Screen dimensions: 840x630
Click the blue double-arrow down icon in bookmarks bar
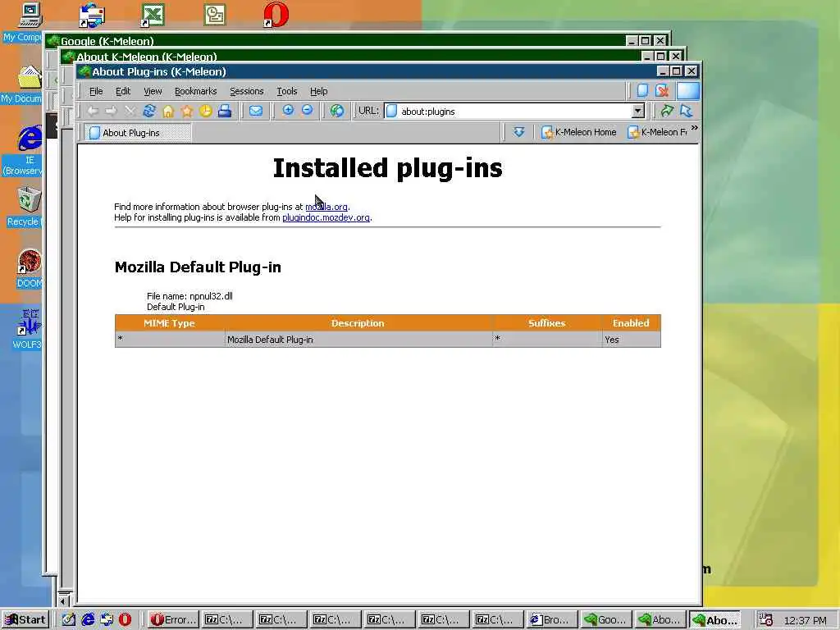tap(518, 132)
